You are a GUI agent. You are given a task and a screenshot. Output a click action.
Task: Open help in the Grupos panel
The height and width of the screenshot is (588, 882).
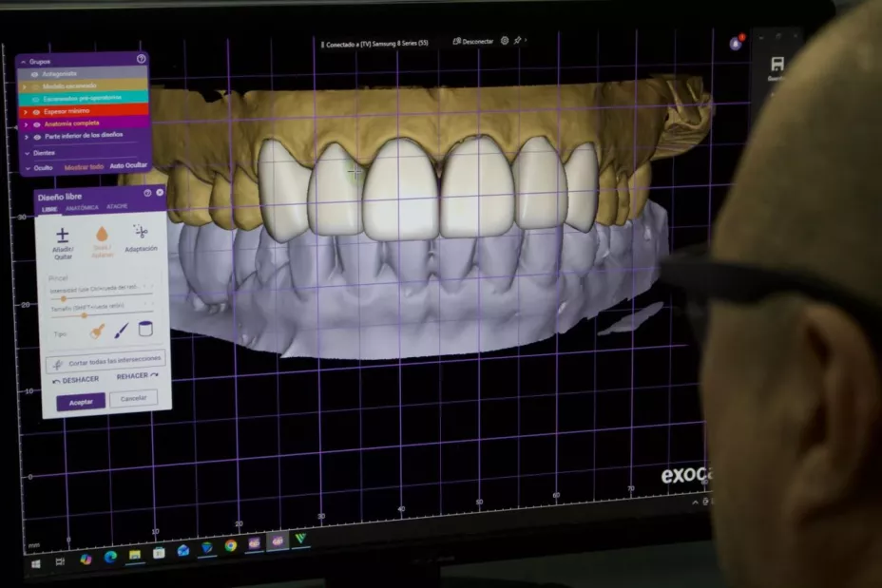(142, 59)
